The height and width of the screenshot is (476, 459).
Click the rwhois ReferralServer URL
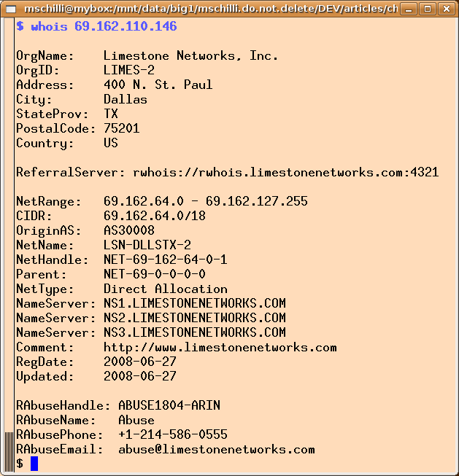point(286,172)
